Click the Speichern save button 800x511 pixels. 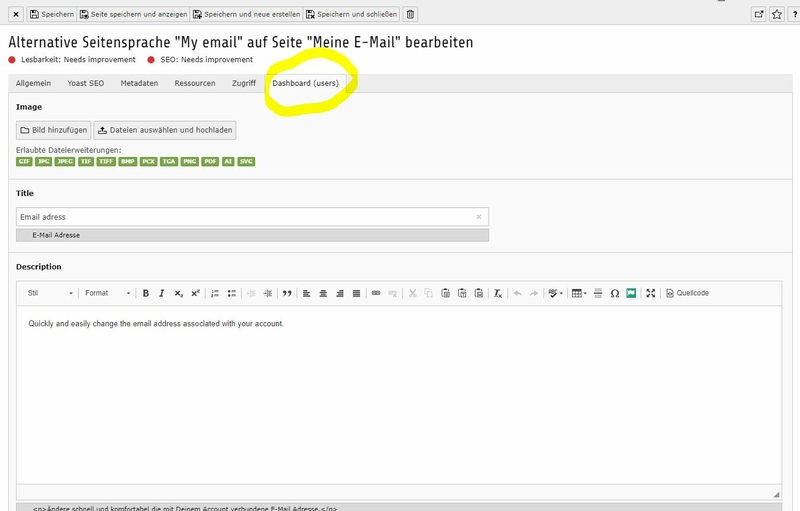click(52, 14)
